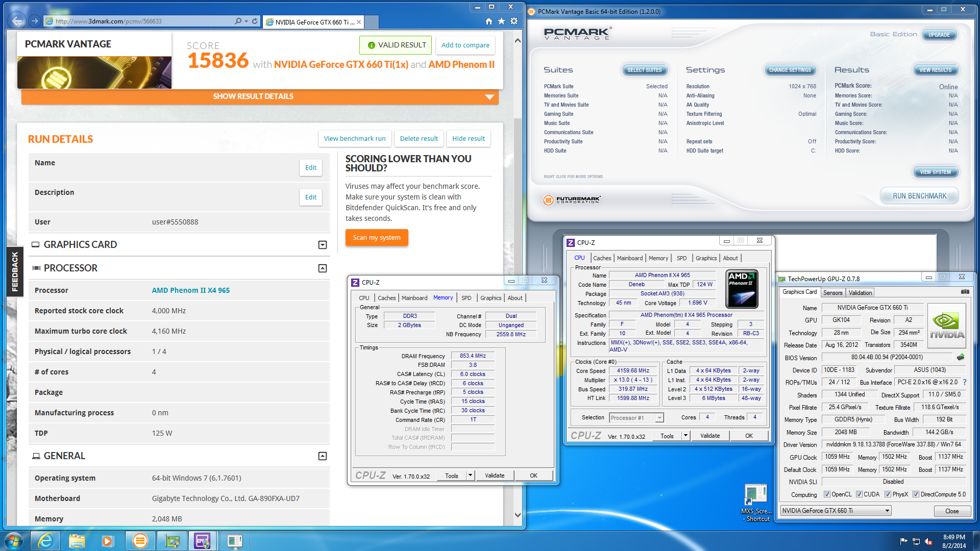The image size is (980, 551).
Task: Go forward with the browser forward arrow
Action: tap(34, 21)
